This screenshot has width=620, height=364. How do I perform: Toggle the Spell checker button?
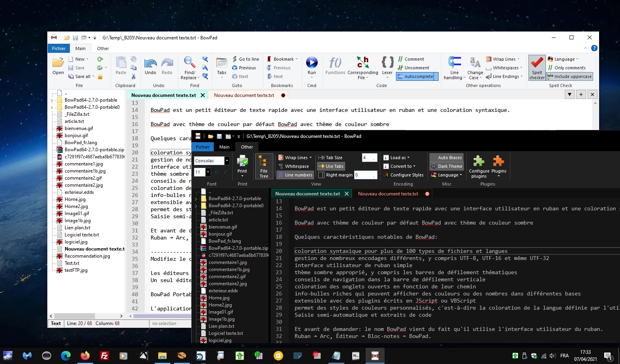click(x=537, y=68)
